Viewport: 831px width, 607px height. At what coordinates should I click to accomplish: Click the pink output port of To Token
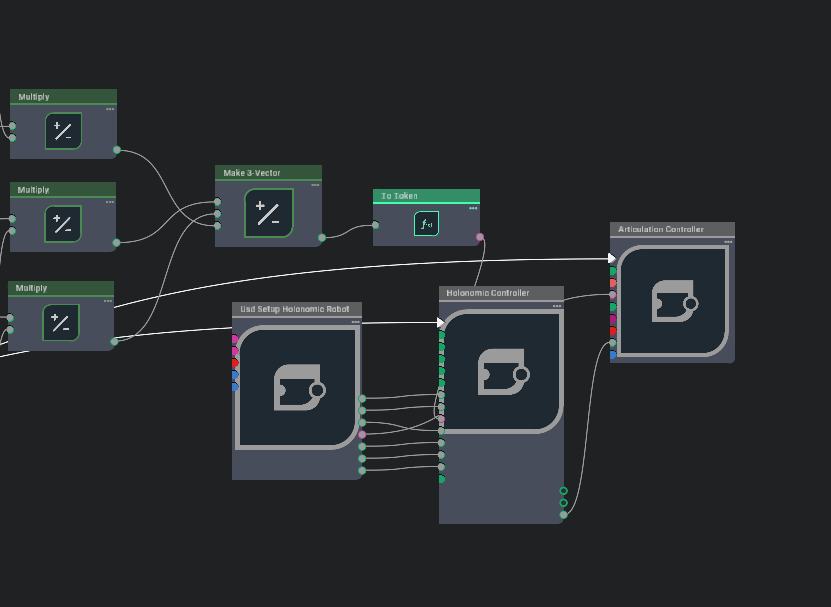coord(479,238)
